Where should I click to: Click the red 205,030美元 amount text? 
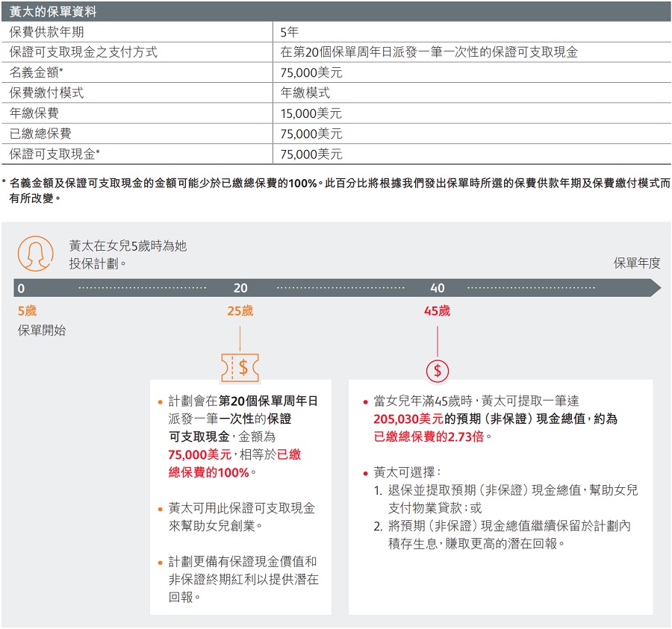coord(408,419)
